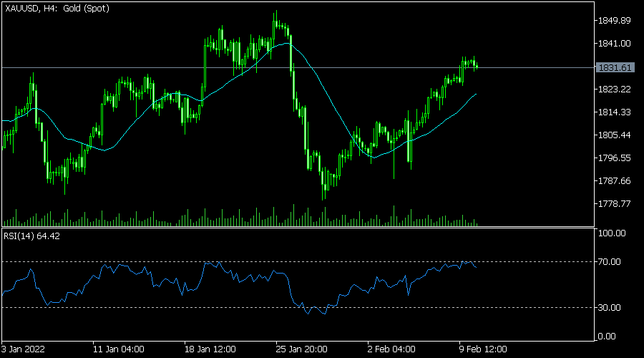Click the RSI 100.00 scale label
The width and height of the screenshot is (644, 358).
(x=612, y=233)
